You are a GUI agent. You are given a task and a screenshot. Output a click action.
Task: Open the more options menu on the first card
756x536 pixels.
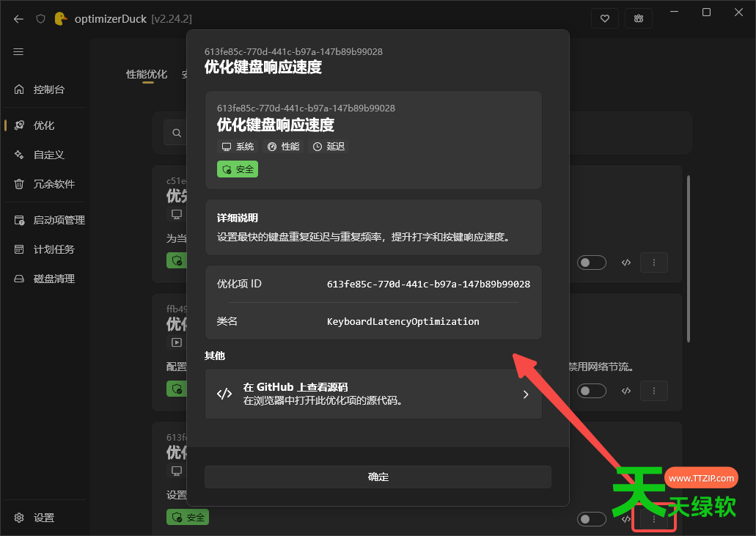pyautogui.click(x=654, y=263)
